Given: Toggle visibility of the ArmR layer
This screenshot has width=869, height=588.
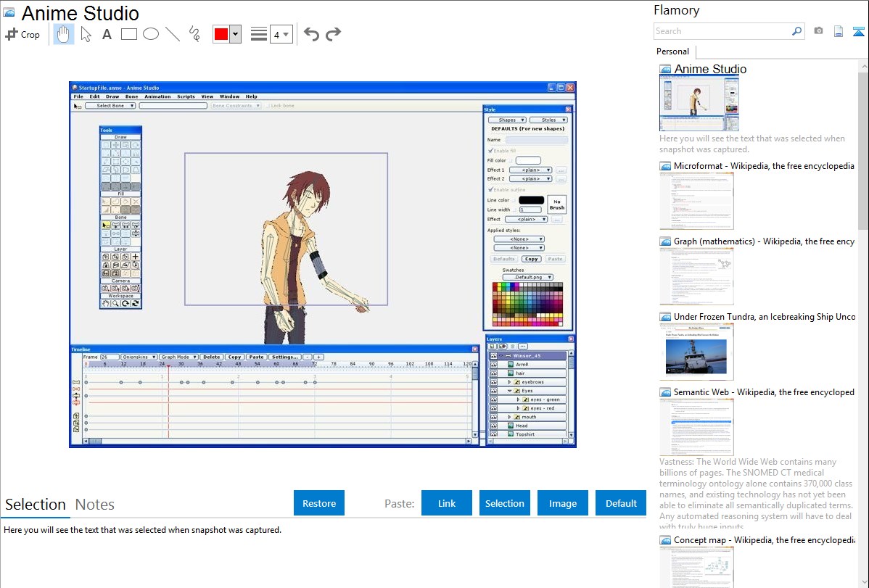Looking at the screenshot, I should tap(493, 365).
